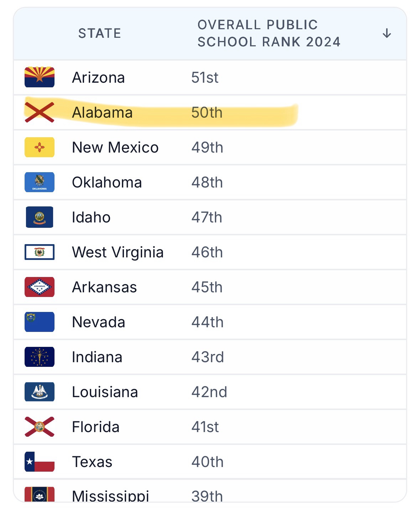
Task: Click the Arizona state flag icon
Action: [x=39, y=77]
